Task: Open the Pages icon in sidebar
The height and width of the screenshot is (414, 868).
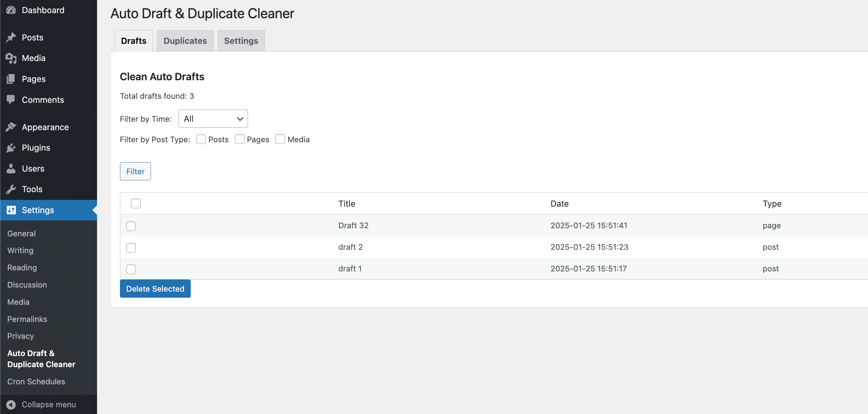Action: pos(11,79)
